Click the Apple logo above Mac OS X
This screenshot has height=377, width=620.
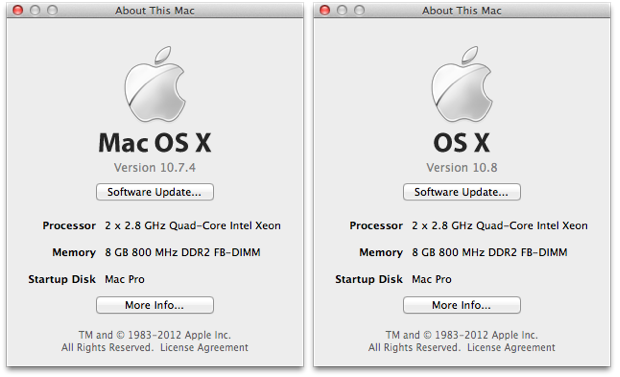[155, 84]
